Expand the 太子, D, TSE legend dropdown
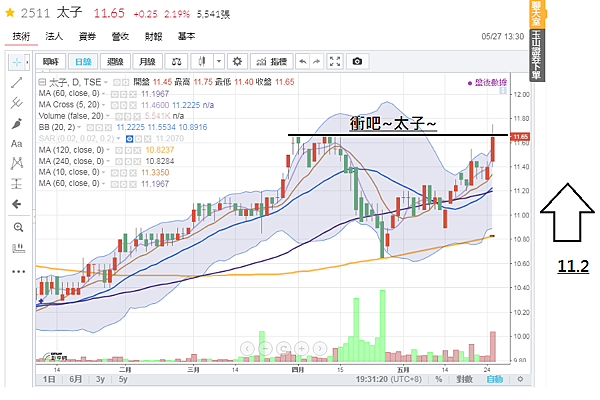Image resolution: width=600 pixels, height=400 pixels. click(106, 82)
